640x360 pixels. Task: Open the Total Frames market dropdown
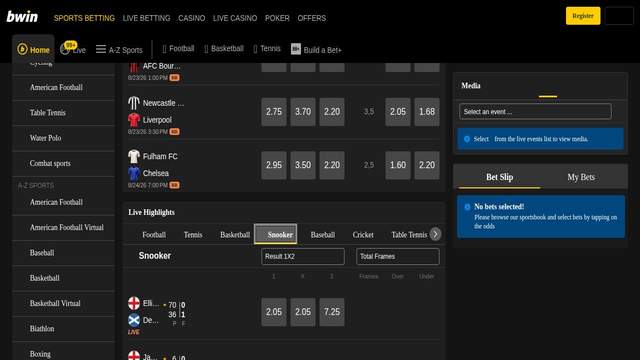[398, 256]
